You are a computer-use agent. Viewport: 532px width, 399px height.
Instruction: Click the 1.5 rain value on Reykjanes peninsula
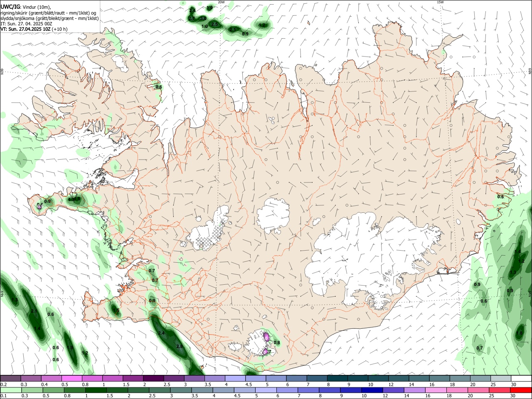116,310
